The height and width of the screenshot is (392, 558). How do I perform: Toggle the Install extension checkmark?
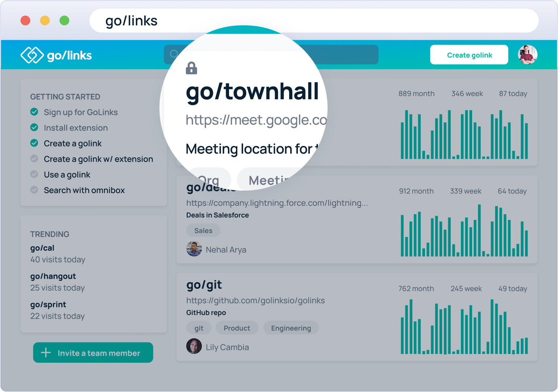click(x=34, y=128)
